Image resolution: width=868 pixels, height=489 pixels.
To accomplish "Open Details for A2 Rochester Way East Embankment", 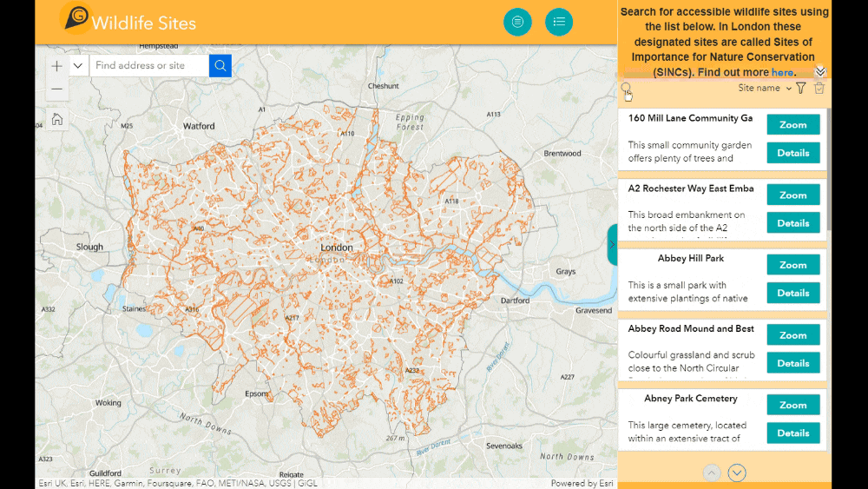I will click(793, 223).
